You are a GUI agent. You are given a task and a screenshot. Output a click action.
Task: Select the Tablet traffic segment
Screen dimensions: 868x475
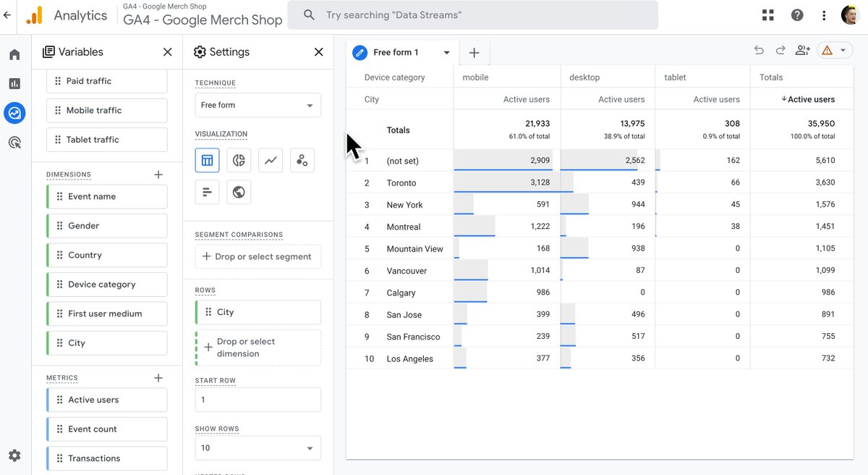click(x=107, y=140)
